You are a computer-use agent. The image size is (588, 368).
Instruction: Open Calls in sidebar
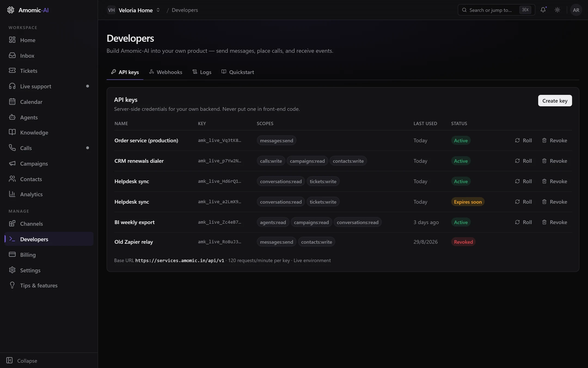[49, 148]
